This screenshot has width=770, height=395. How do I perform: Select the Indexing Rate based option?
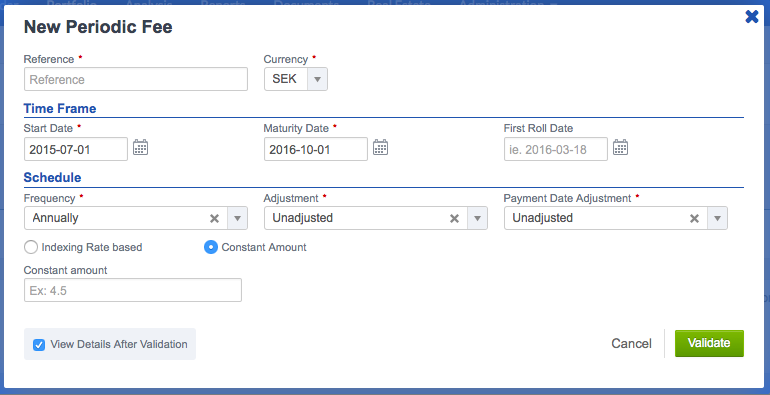[31, 247]
